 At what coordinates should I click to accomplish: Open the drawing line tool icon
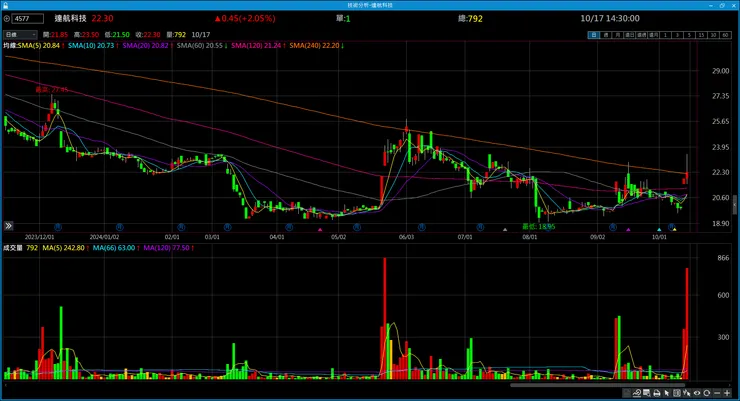[x=637, y=393]
